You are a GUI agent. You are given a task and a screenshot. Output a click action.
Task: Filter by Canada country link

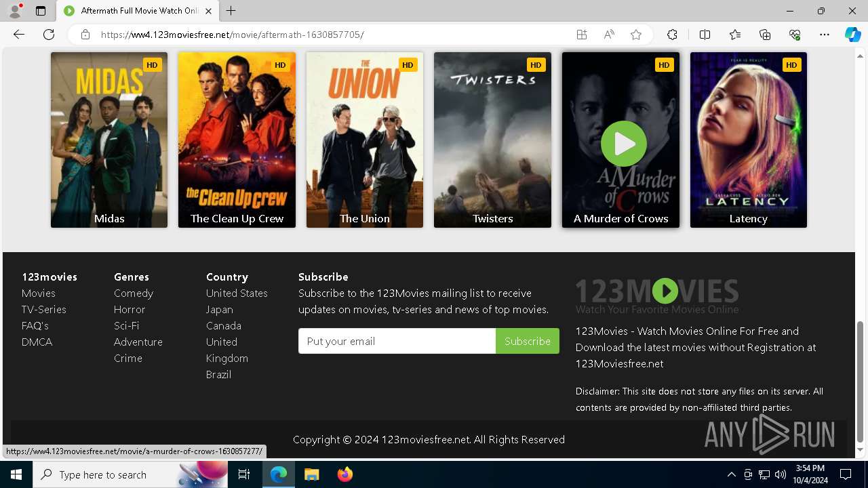224,326
